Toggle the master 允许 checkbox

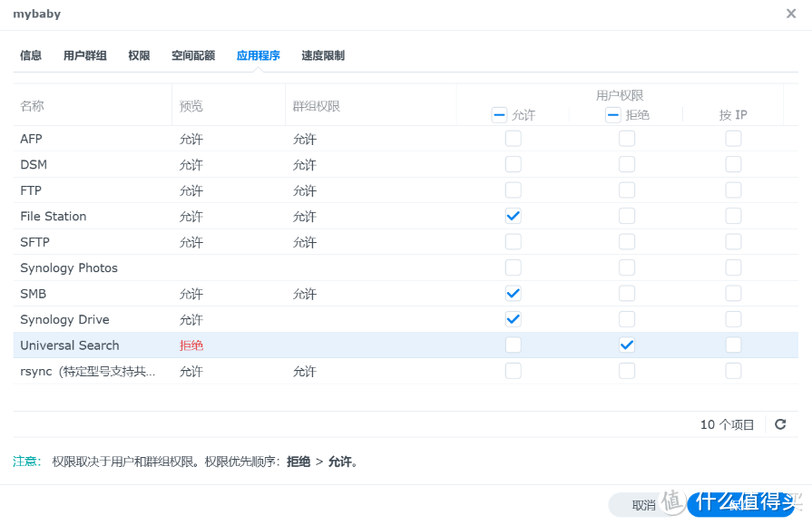click(x=499, y=114)
